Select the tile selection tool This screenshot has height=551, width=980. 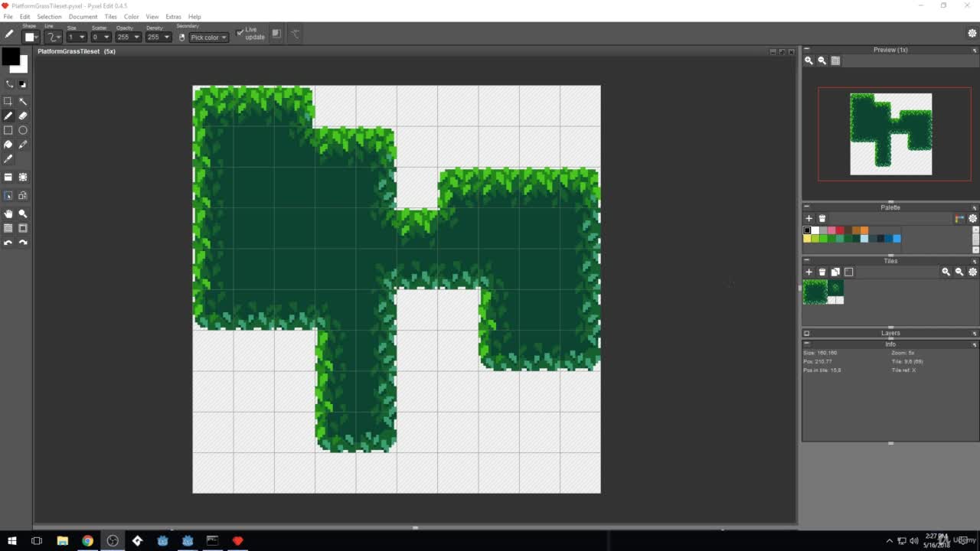coord(23,177)
